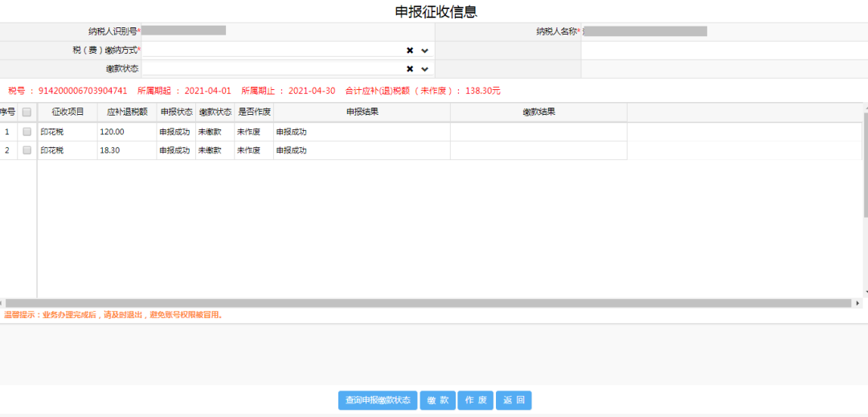Viewport: 868px width, 417px height.
Task: Click the 138.30元 total amount text
Action: tap(483, 91)
